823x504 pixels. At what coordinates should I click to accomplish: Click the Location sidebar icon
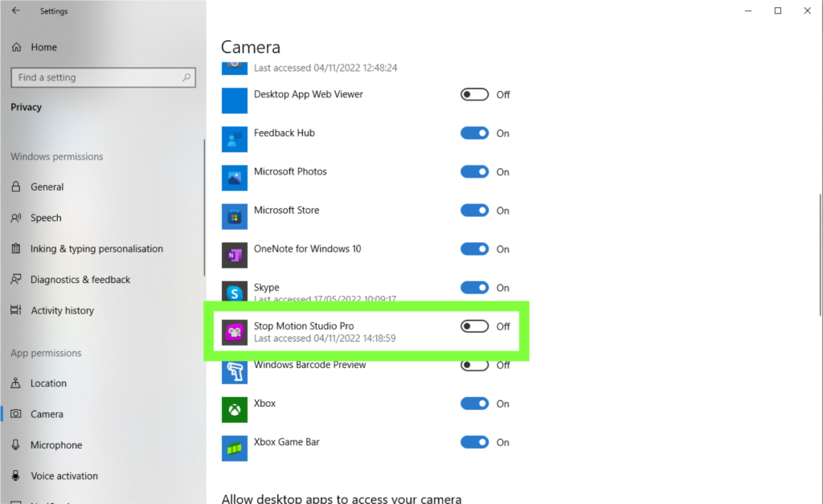pos(16,383)
